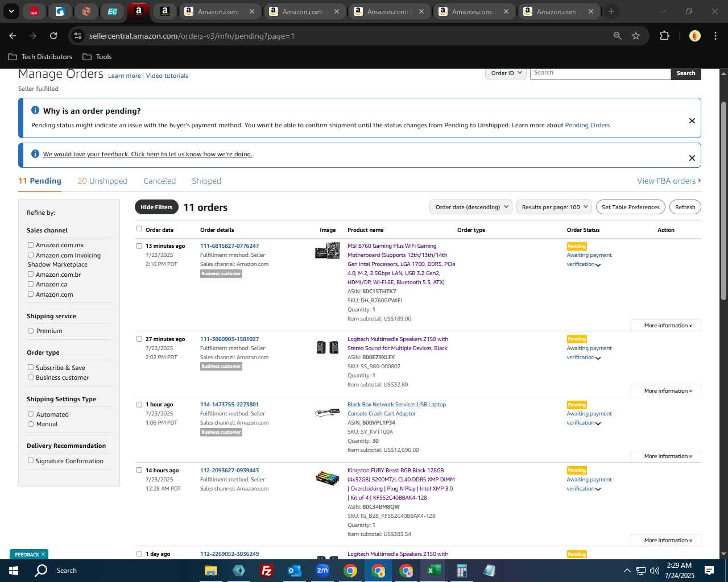Open the Chrome three-dot menu

pos(715,36)
